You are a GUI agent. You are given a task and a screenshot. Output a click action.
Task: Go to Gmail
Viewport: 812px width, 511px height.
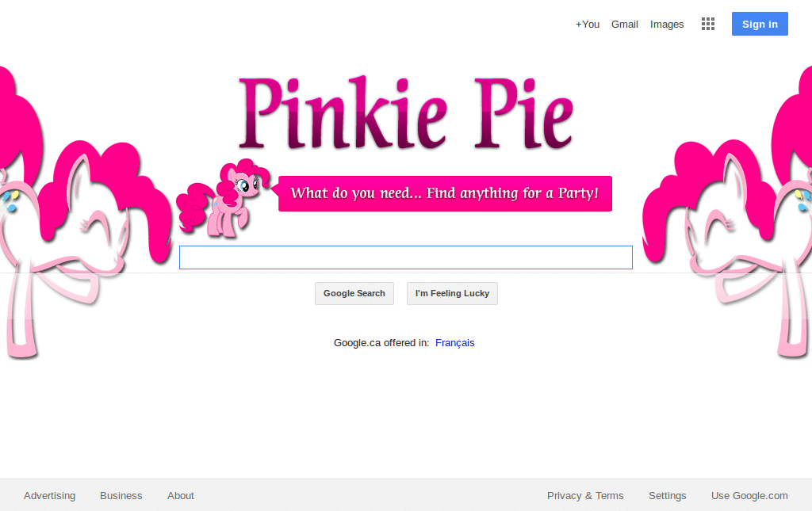click(x=625, y=25)
